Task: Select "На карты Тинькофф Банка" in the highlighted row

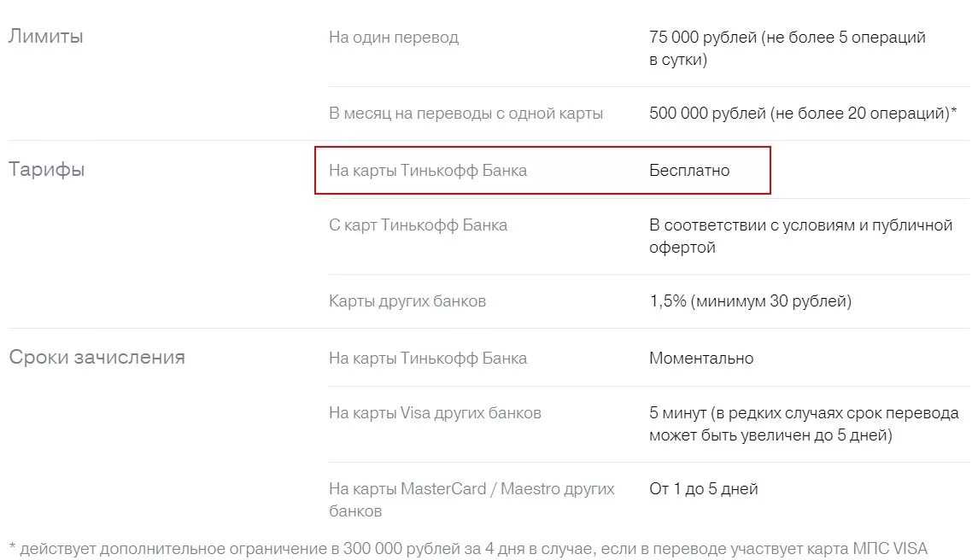Action: (428, 171)
